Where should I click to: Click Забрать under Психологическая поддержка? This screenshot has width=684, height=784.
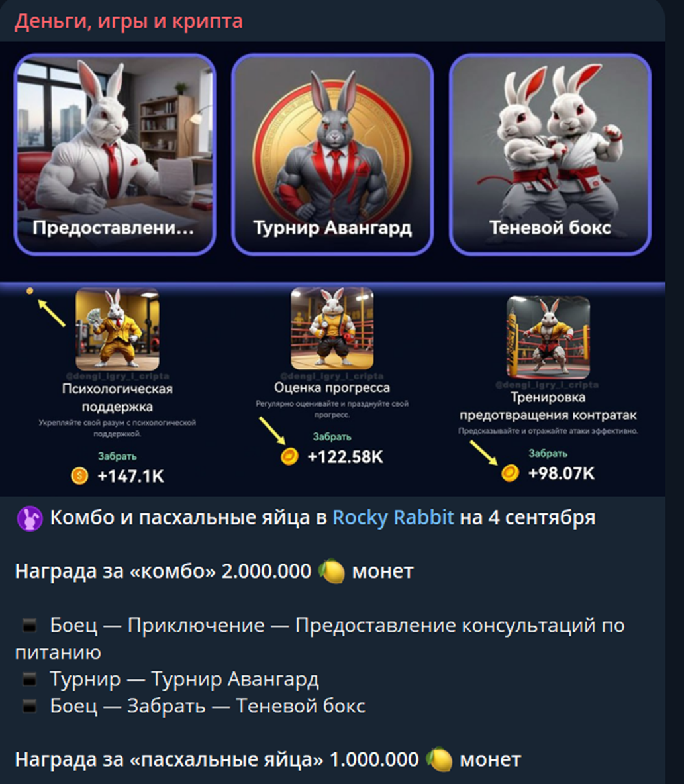click(117, 456)
